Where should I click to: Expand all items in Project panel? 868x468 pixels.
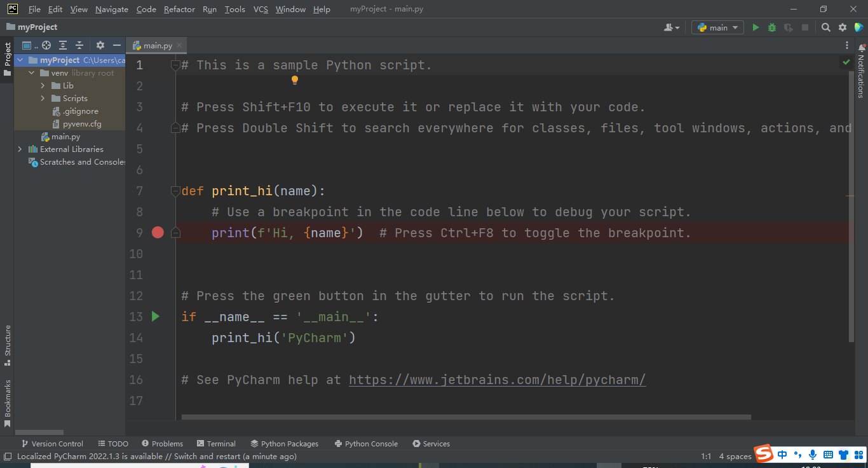[x=63, y=45]
